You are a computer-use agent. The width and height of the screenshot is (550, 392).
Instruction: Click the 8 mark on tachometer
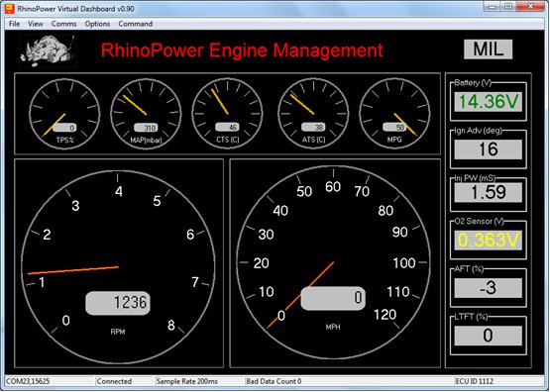pos(171,326)
